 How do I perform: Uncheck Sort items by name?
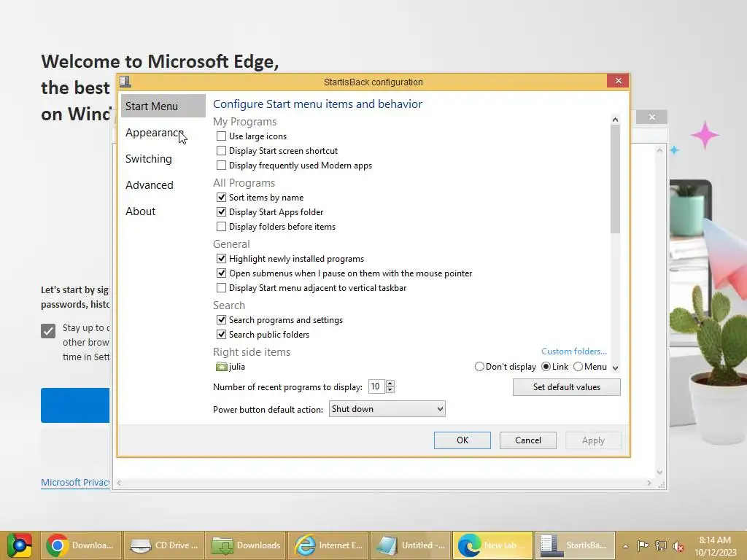click(221, 197)
